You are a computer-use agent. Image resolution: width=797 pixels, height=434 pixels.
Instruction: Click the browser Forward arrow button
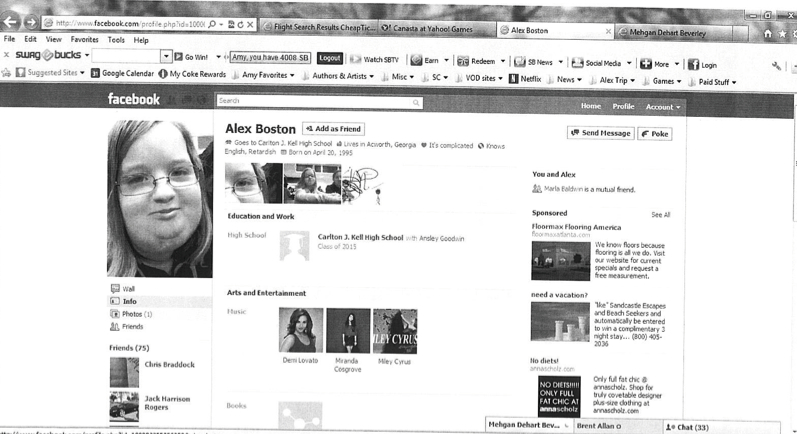click(32, 22)
